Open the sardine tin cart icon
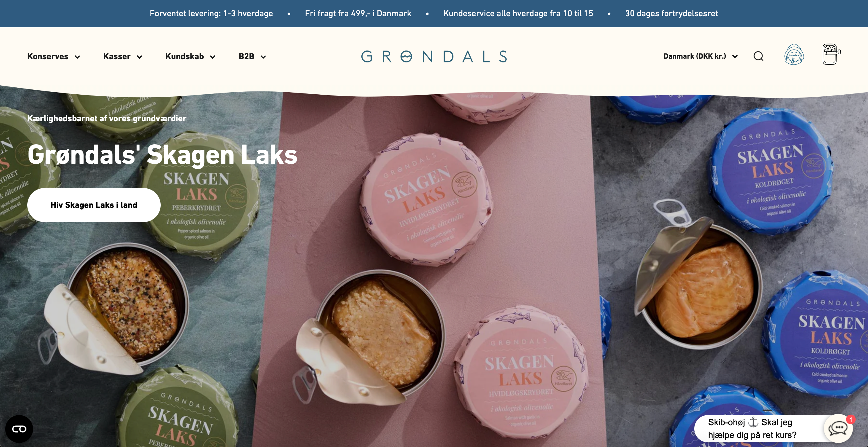Image resolution: width=868 pixels, height=447 pixels. [831, 54]
